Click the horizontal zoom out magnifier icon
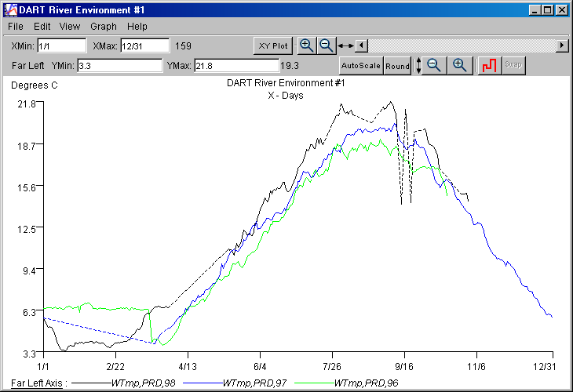Screen dimensions: 573x392 pyautogui.click(x=326, y=45)
